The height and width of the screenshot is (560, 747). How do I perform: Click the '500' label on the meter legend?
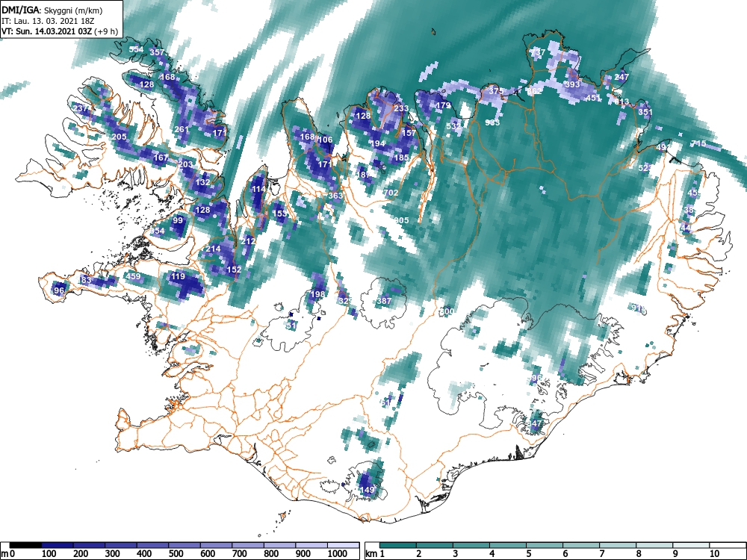176,554
